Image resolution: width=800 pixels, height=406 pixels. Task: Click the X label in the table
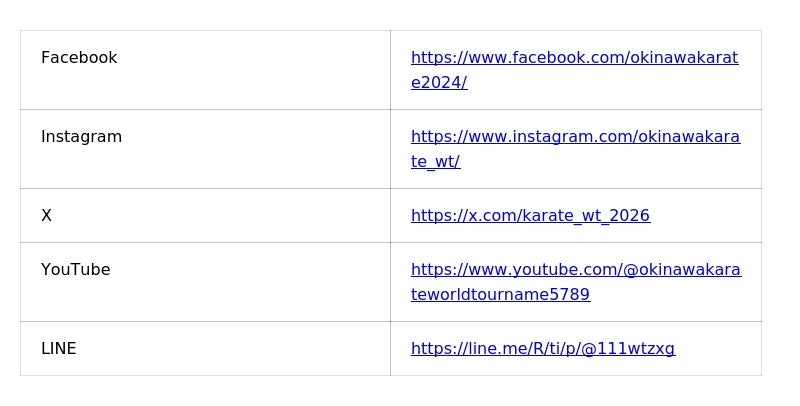click(46, 216)
